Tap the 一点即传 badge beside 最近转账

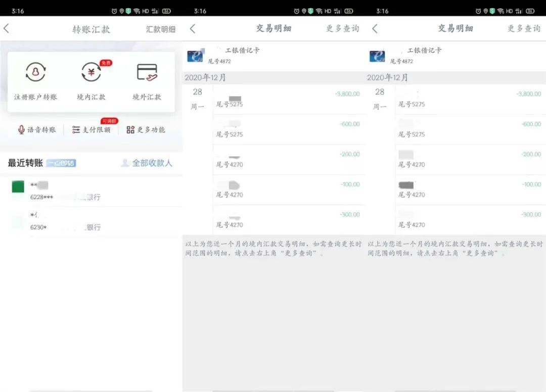(61, 163)
